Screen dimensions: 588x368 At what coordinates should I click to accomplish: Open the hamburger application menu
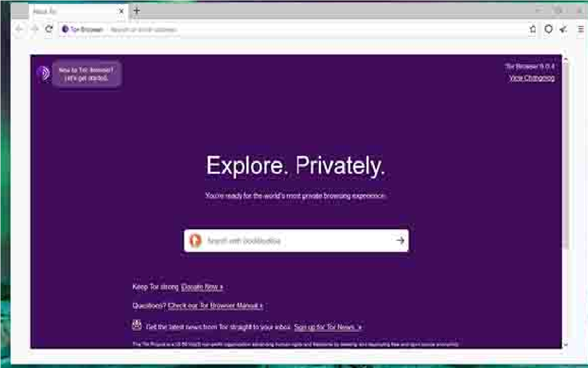pos(580,29)
